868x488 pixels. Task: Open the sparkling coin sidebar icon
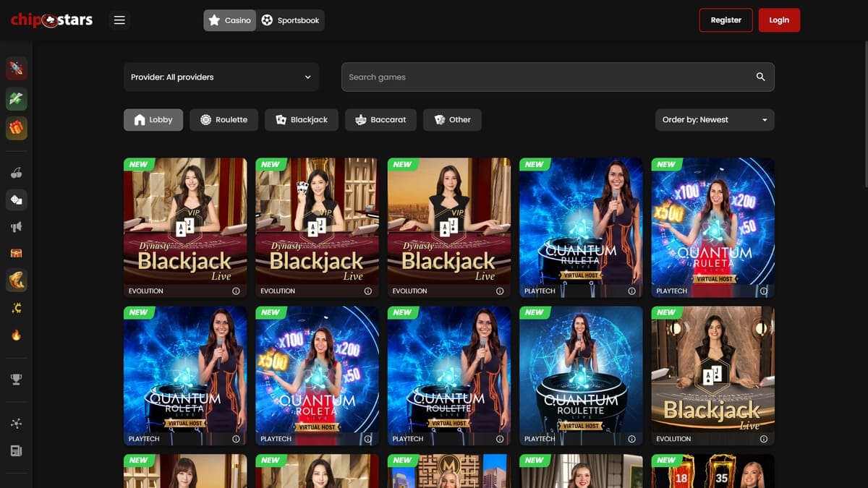pos(16,309)
